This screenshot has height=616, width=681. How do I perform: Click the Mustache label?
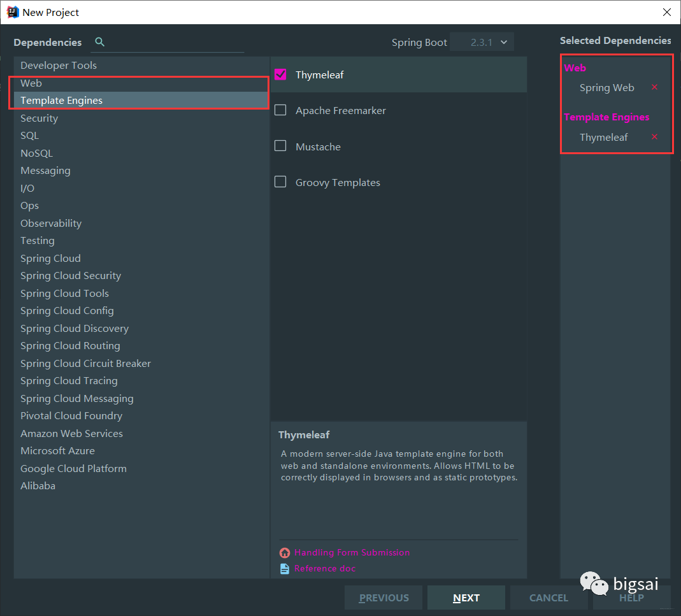(318, 147)
